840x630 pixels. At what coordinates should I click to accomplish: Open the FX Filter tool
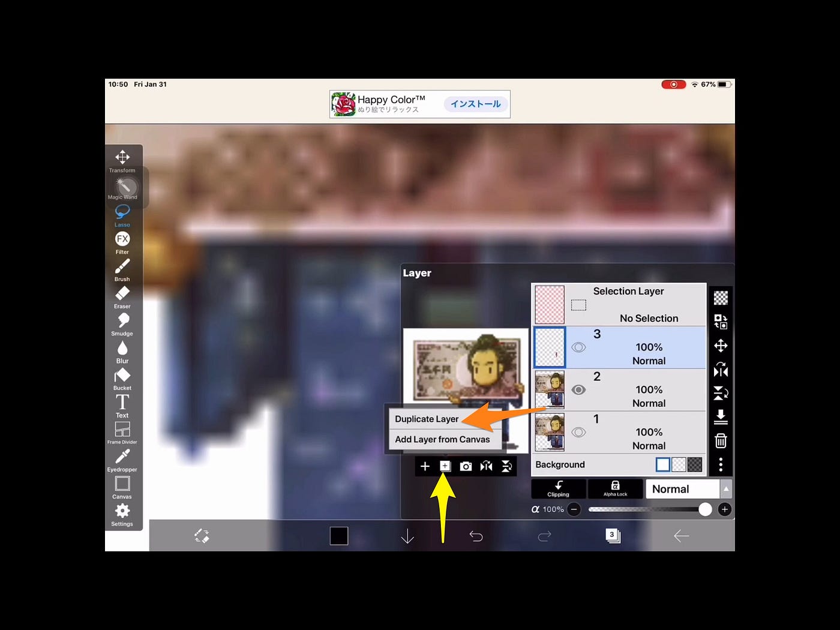coord(122,242)
